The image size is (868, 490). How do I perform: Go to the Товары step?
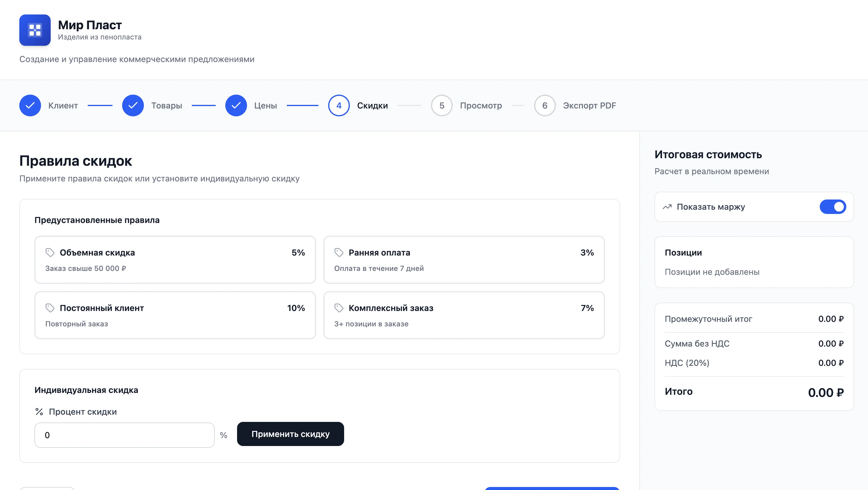tap(133, 105)
